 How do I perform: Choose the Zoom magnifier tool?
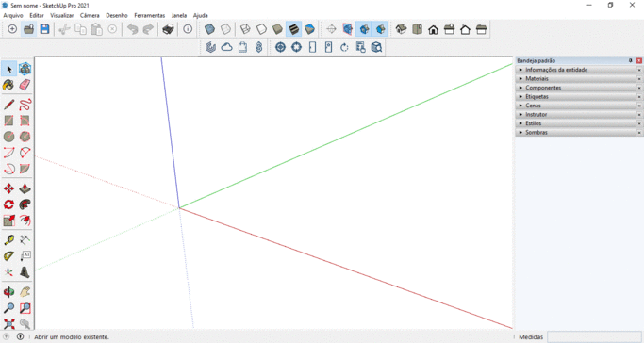(8, 308)
